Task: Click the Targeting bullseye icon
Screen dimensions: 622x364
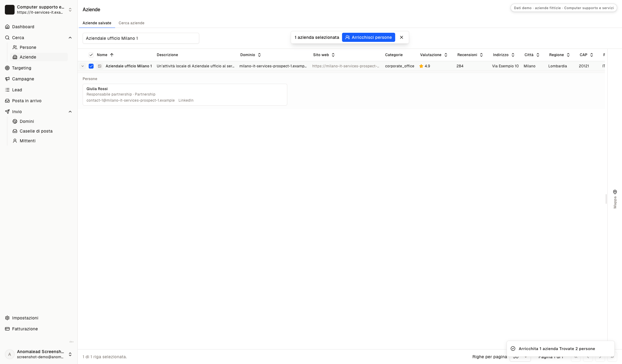Action: 7,68
